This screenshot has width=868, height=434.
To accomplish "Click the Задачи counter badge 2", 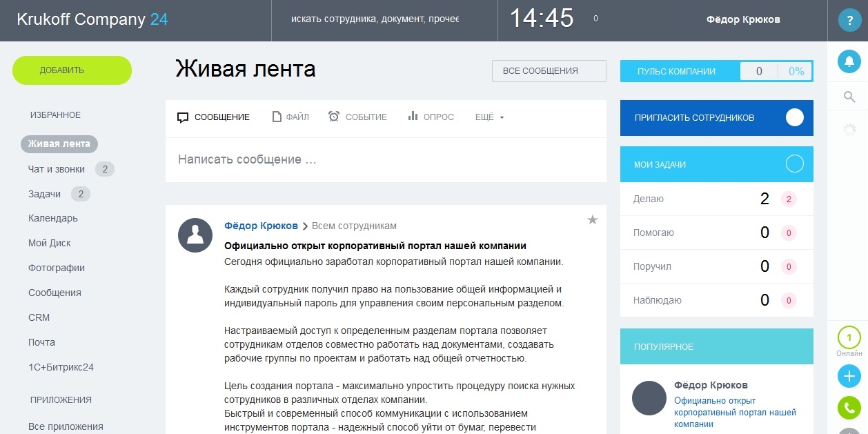I will (x=81, y=194).
